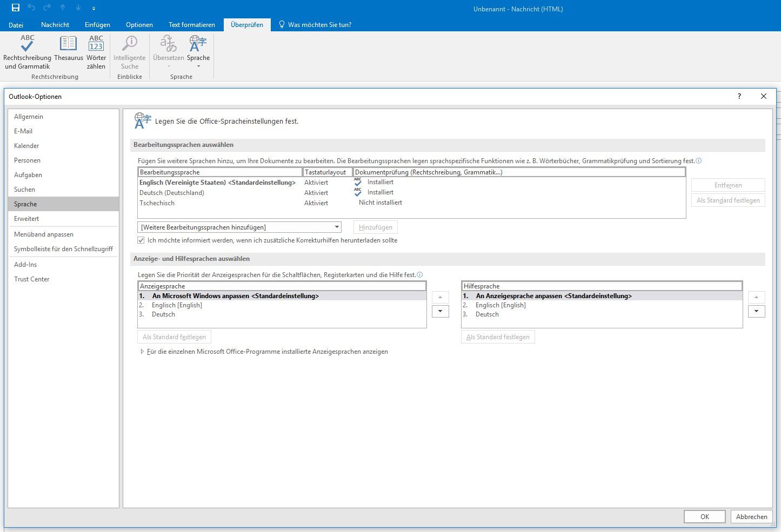Confirm dialog with OK button
Screen dimensions: 781x532
(x=705, y=517)
